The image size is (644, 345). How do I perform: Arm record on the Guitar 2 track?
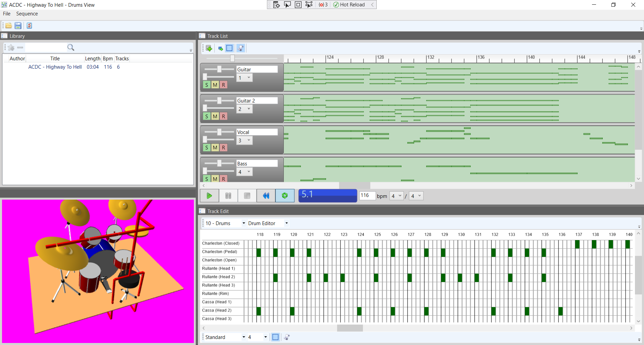223,116
